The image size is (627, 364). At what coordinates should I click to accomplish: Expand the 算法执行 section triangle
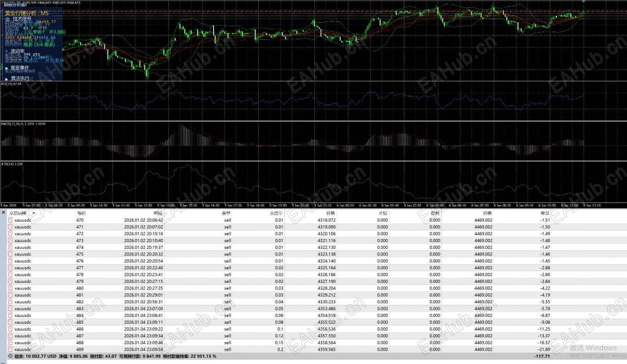6,79
